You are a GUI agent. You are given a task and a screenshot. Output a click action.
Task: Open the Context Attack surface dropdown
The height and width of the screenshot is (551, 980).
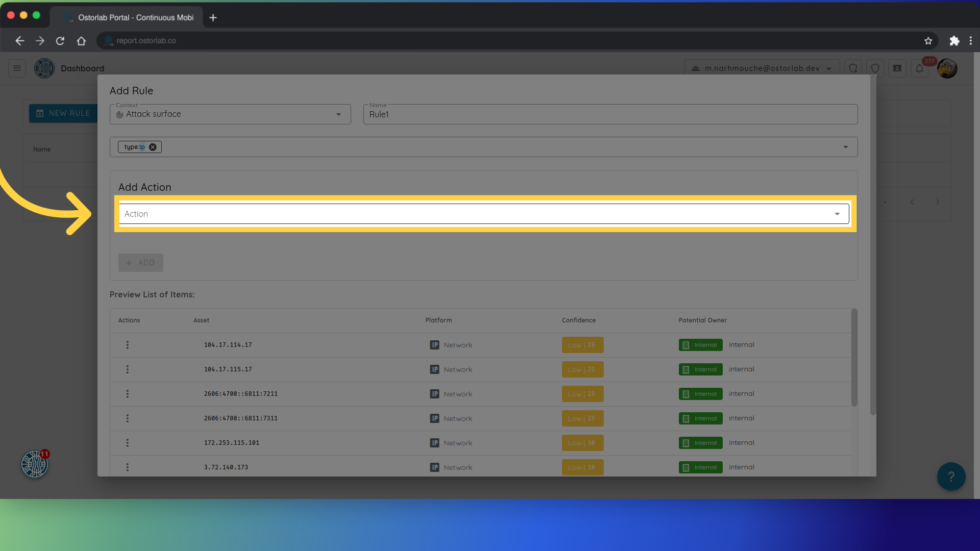pos(230,114)
